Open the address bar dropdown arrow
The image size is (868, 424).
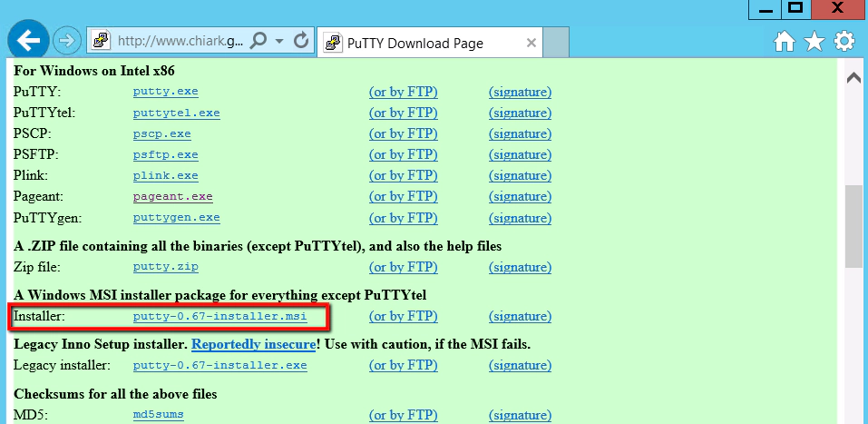tap(279, 42)
